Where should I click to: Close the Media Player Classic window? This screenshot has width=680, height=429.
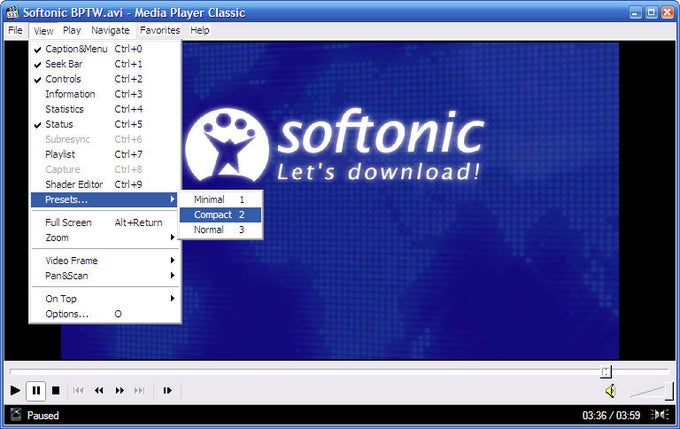(667, 12)
